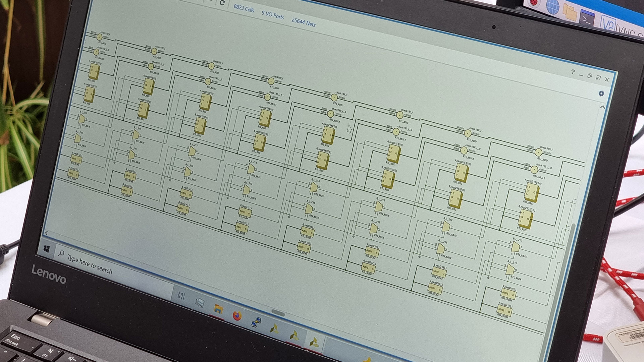
Task: Click the network computers taskbar icon
Action: click(256, 322)
